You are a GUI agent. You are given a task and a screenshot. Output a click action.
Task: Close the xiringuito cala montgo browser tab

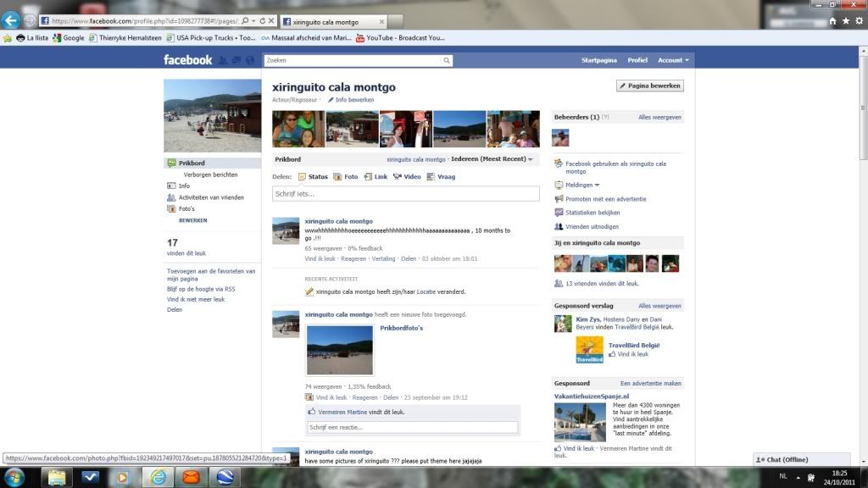[381, 22]
